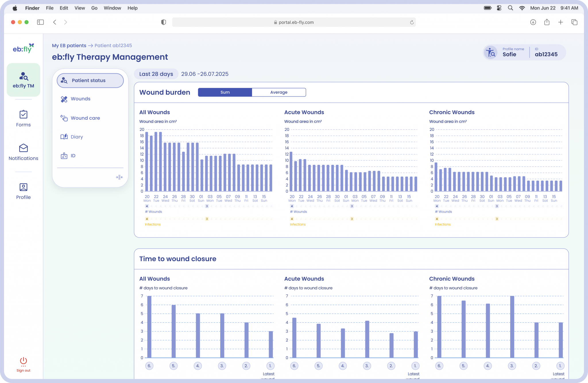The width and height of the screenshot is (588, 383).
Task: Open the Forms clipboard icon
Action: click(23, 115)
